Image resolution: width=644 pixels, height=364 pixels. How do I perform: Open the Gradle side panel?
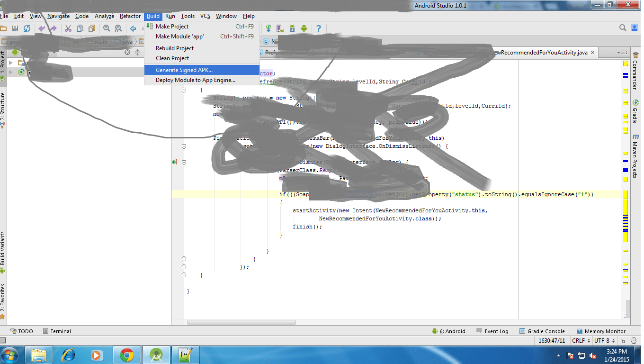635,111
